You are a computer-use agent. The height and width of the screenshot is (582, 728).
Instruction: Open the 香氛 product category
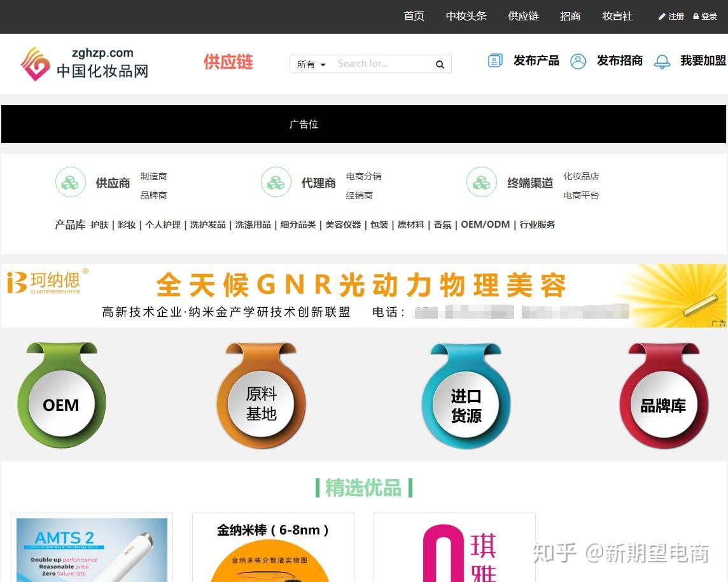tap(442, 225)
